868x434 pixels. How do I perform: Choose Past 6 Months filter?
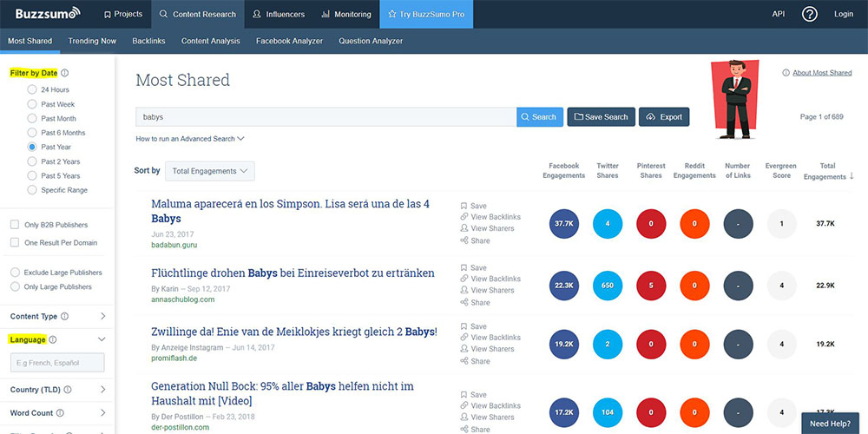click(x=31, y=133)
